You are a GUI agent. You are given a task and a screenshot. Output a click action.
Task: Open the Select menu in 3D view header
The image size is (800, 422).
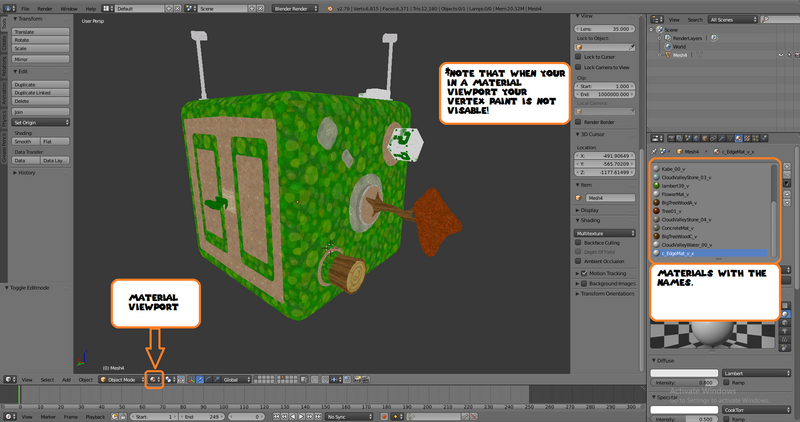(47, 380)
